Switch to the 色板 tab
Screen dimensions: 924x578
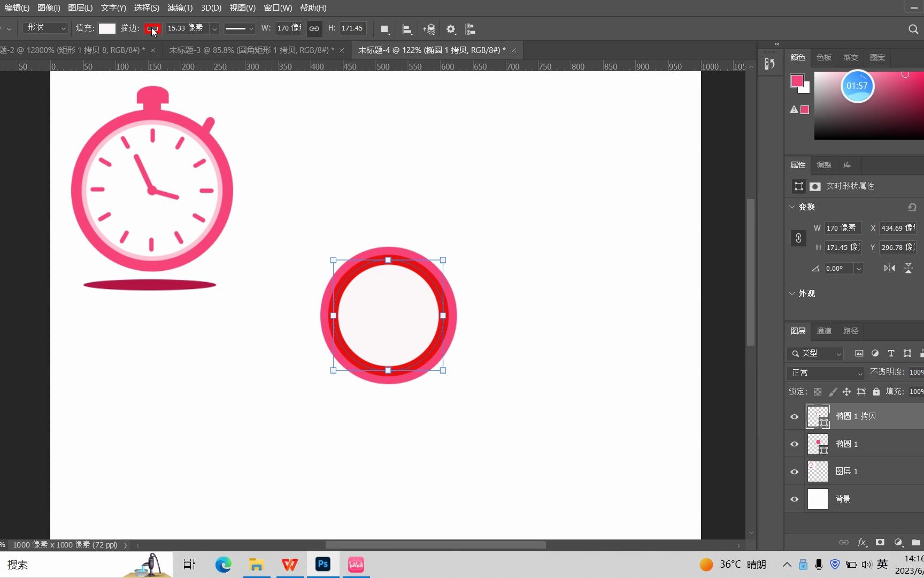point(824,57)
